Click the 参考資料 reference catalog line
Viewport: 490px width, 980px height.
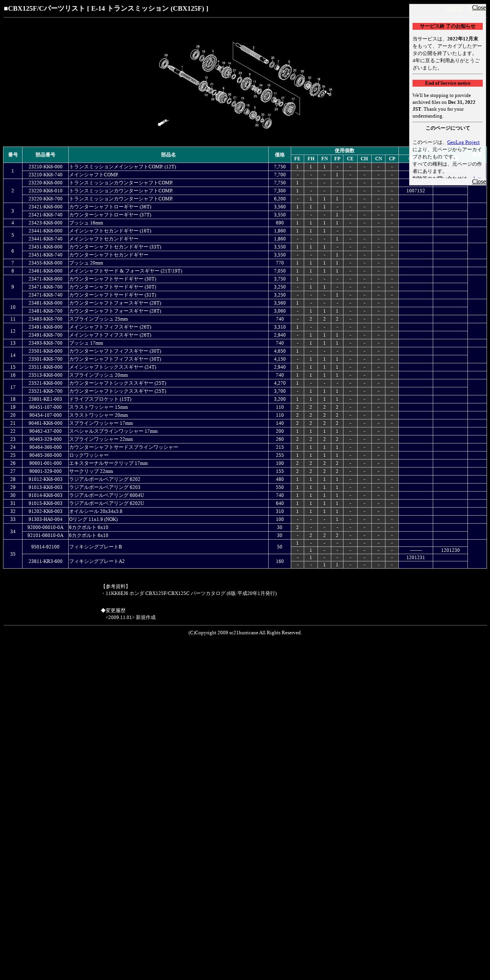coord(189,593)
